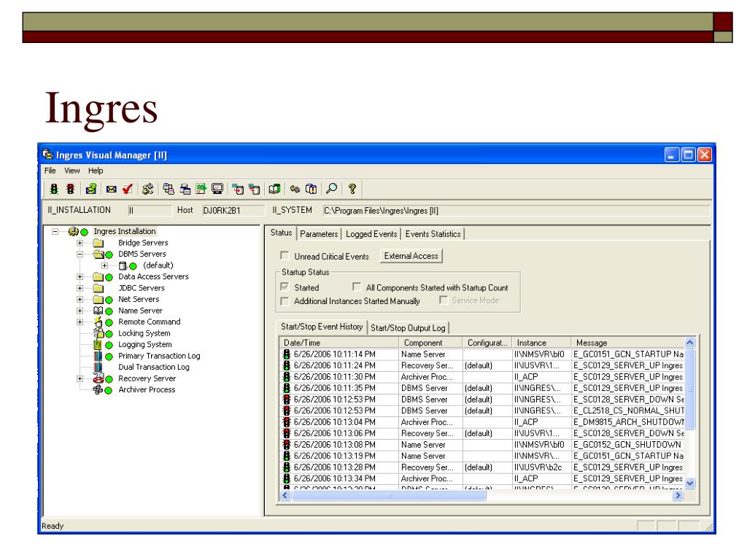Viewport: 747px width, 560px height.
Task: Select the Start/Stop Output Log tab
Action: coord(408,327)
